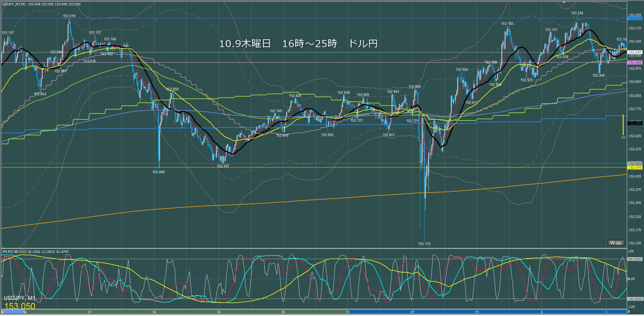644x316 pixels.
Task: Select the blue 153.219 price tag
Action: (635, 18)
